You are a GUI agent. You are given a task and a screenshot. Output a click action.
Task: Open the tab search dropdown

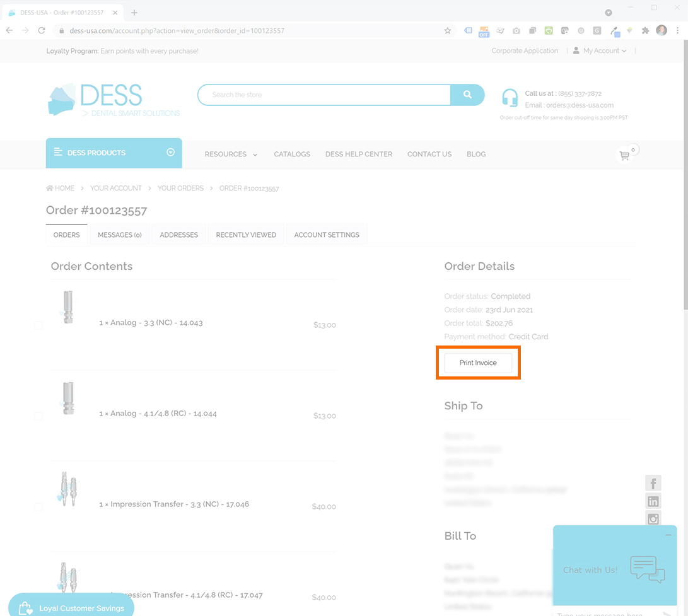(x=608, y=13)
